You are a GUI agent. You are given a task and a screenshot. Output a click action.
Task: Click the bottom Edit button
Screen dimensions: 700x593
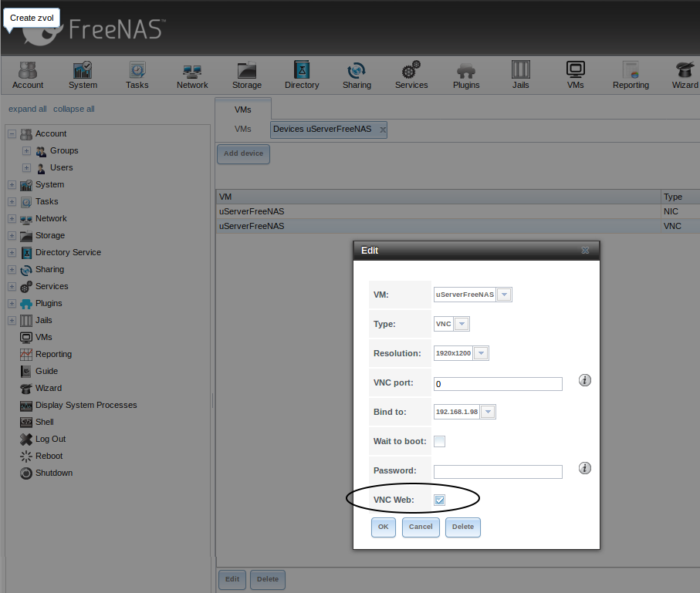pyautogui.click(x=232, y=579)
